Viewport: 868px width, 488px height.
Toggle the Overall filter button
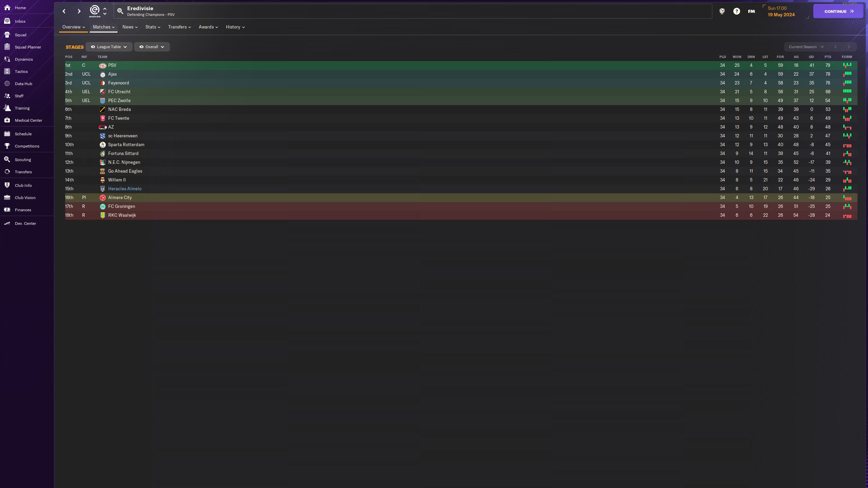click(x=151, y=46)
